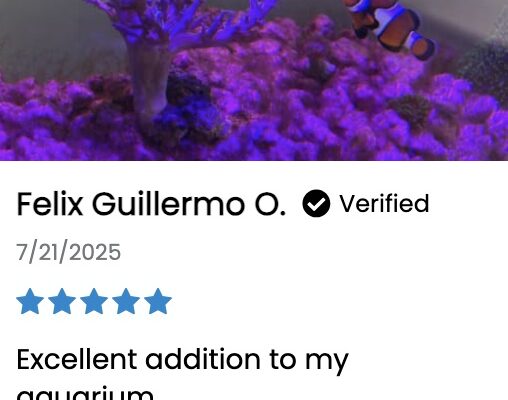Click the black Verified checkmark badge
The image size is (508, 400).
(x=316, y=203)
